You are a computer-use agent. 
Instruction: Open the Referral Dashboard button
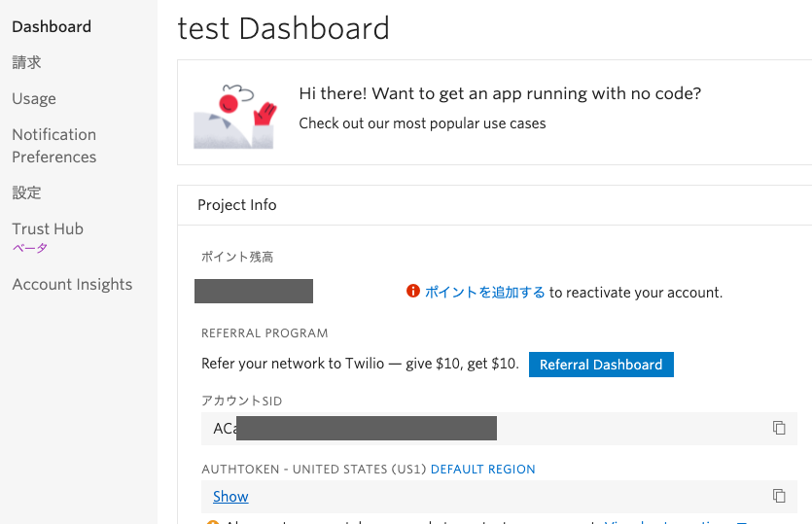[x=601, y=365]
